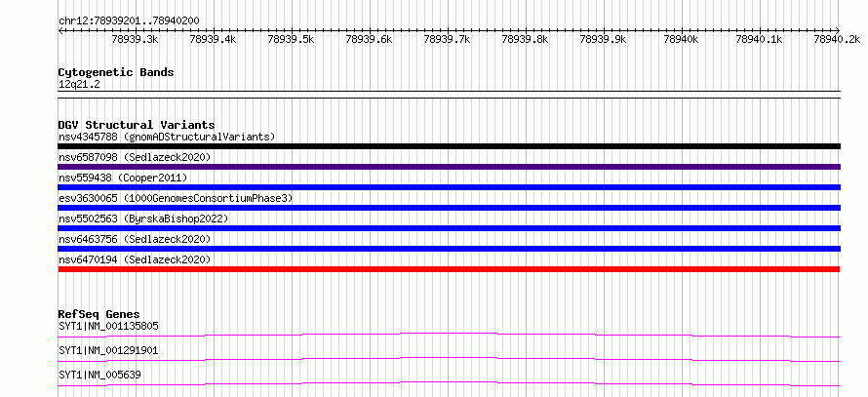Open the RefSeq Genes track heading
The image size is (868, 397).
[99, 314]
